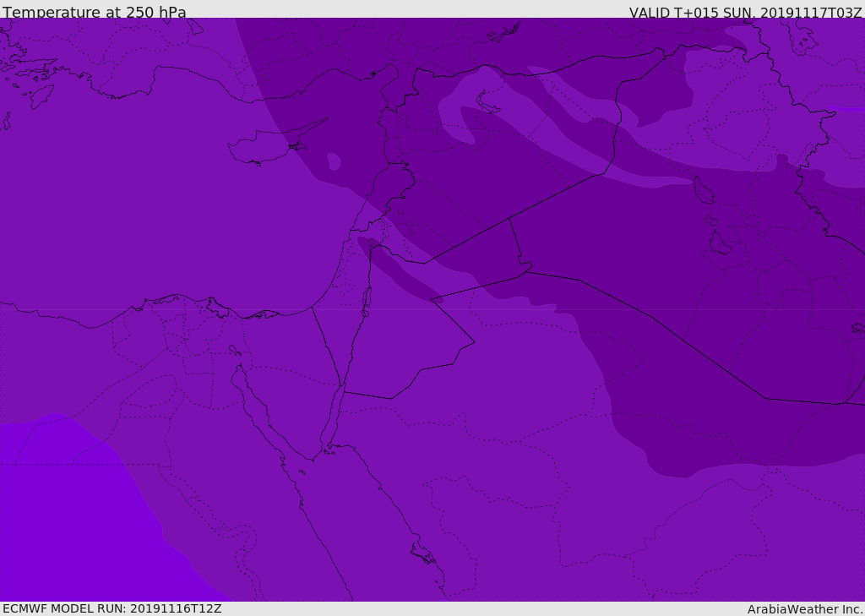Viewport: 865px width, 616px height.
Task: Click the 'Temperature at 250 hPa' title text
Action: pos(95,12)
